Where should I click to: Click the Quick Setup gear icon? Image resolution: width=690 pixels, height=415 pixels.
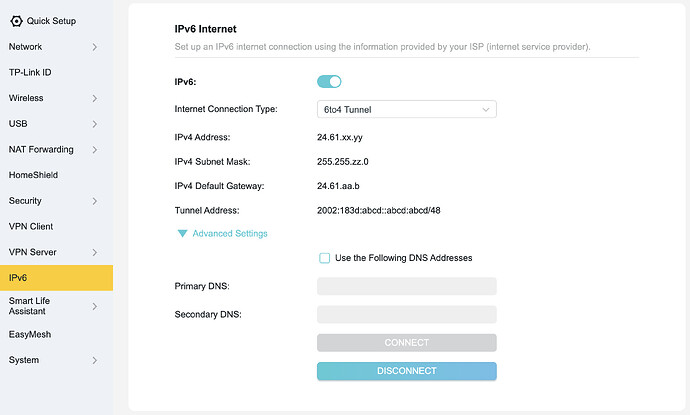[16, 21]
